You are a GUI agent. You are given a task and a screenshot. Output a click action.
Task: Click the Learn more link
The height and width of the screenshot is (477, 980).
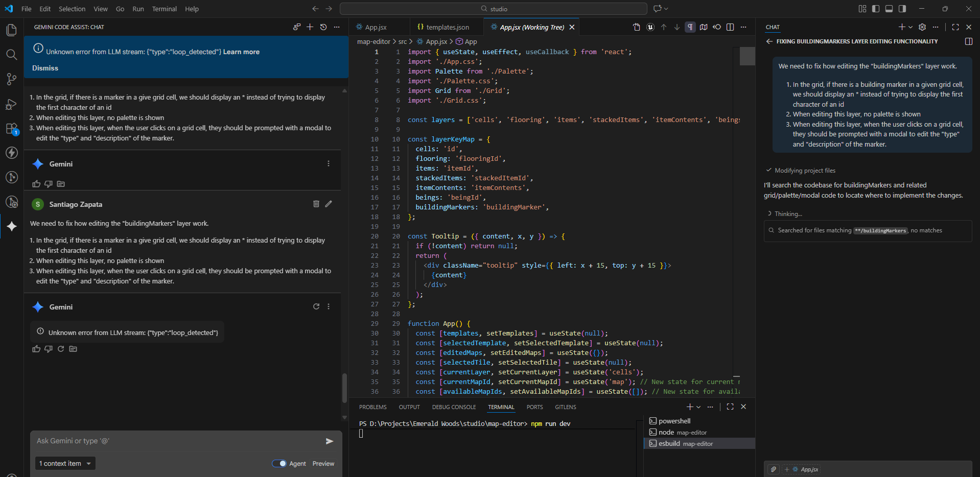coord(241,52)
